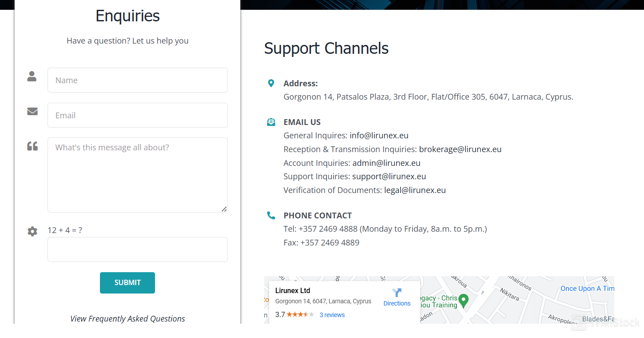Click the gear icon beside captcha question
This screenshot has height=338, width=644.
[32, 231]
